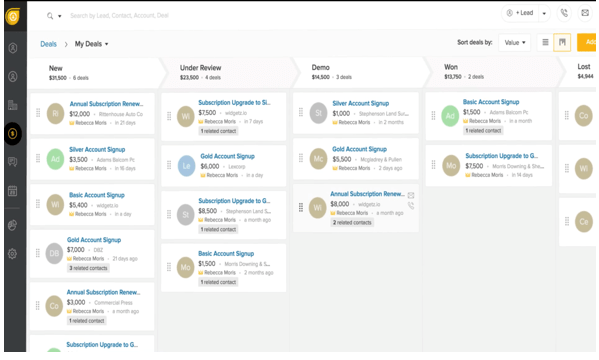Click email icon on Annual Subscription Demo card
The image size is (599, 360).
pyautogui.click(x=411, y=195)
